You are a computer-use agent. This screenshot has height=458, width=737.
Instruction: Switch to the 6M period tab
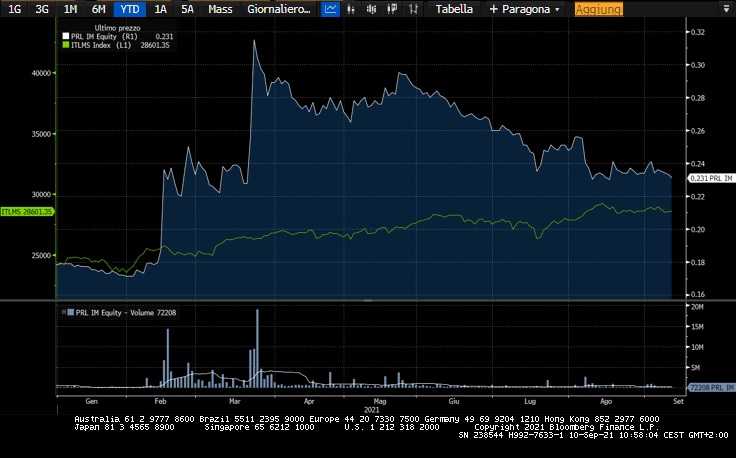tap(98, 9)
